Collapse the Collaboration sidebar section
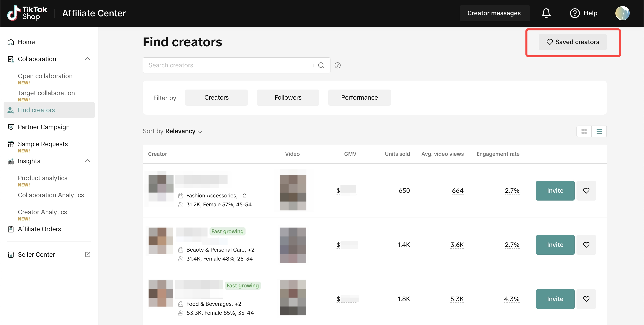 pyautogui.click(x=87, y=59)
